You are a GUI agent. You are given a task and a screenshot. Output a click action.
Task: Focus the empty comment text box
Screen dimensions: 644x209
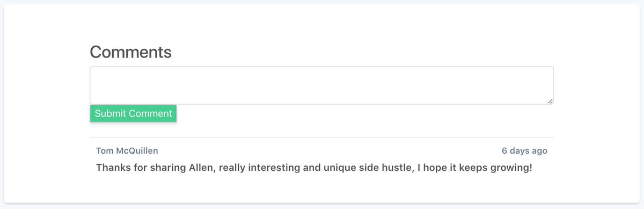(x=321, y=85)
